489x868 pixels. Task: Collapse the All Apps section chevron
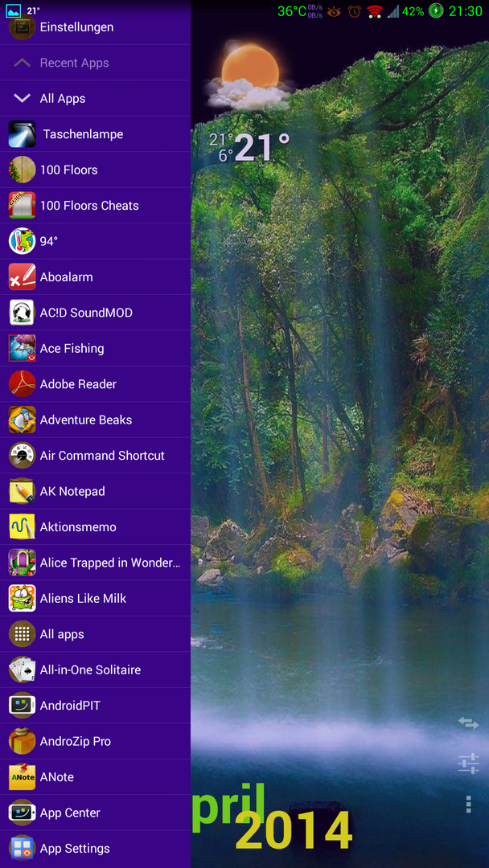(x=23, y=98)
